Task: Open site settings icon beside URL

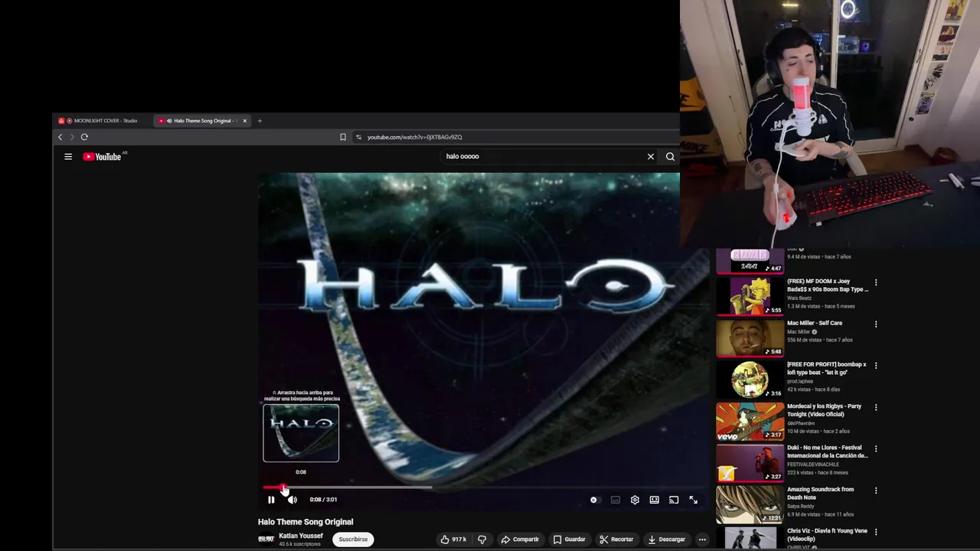Action: 358,137
